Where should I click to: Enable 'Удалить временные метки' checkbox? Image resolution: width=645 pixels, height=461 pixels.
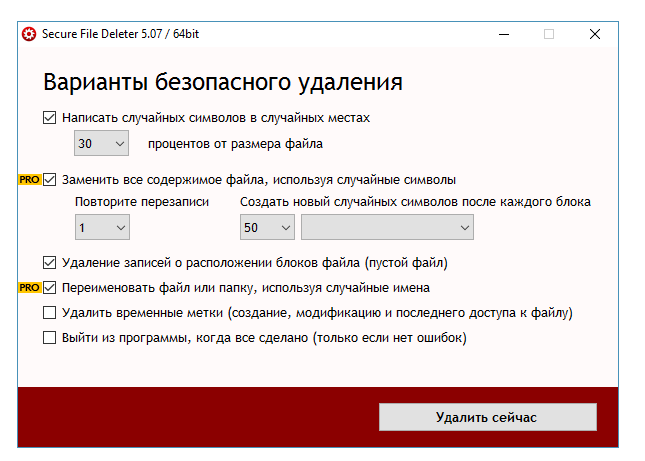[x=49, y=313]
